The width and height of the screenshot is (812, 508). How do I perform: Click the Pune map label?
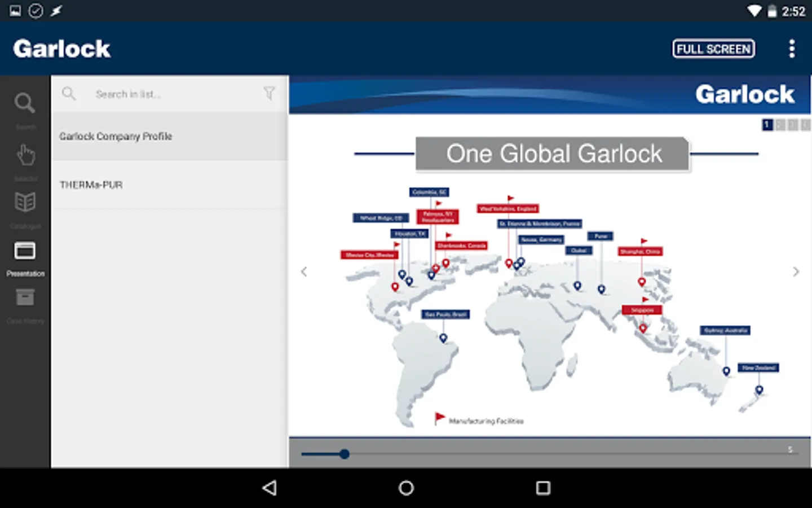(x=601, y=237)
